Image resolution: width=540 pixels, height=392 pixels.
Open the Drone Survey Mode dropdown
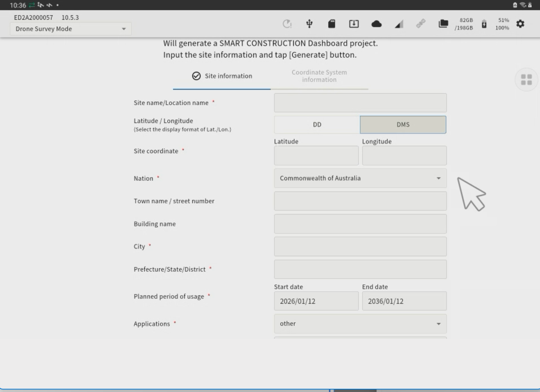click(71, 29)
